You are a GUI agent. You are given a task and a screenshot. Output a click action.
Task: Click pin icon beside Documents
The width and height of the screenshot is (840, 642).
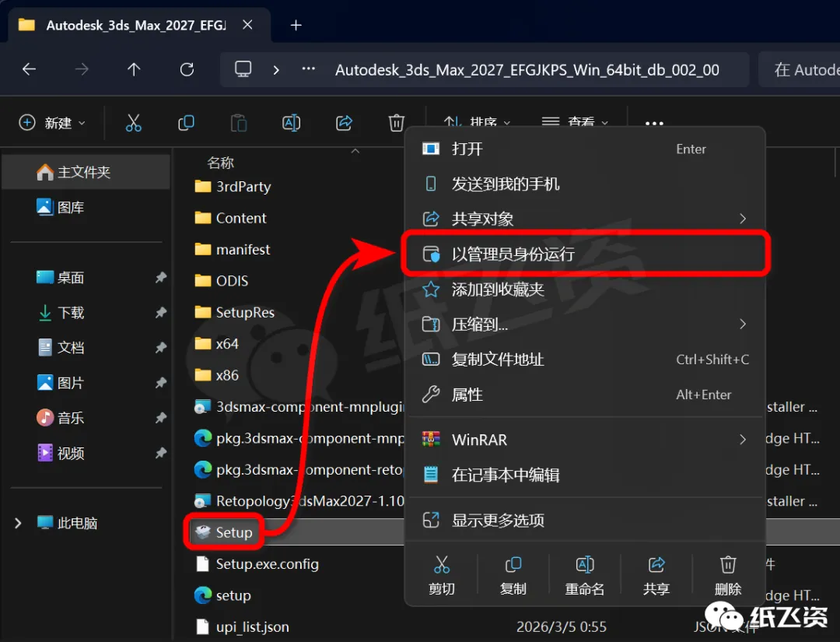point(161,348)
